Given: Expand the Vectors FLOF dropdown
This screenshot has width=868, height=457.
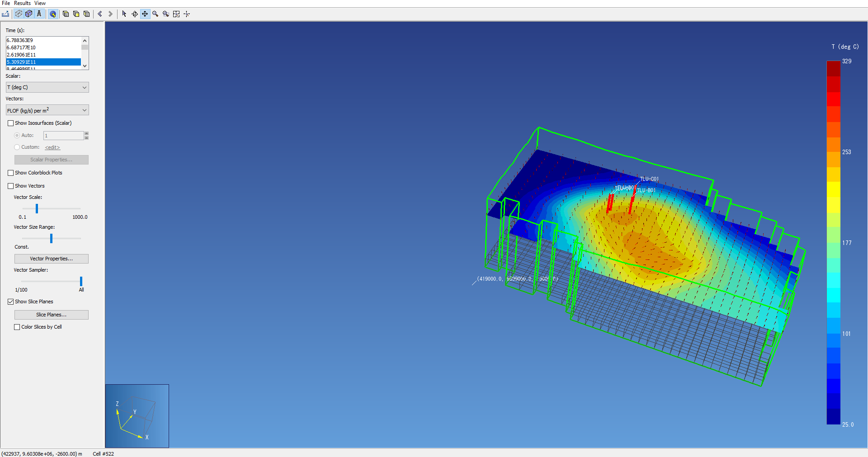Looking at the screenshot, I should pos(47,110).
